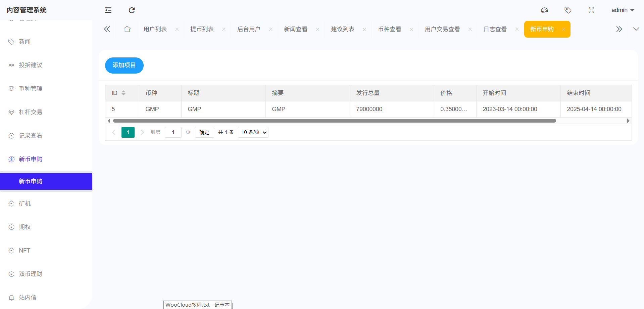Screen dimensions: 644x309
Task: Click the tag icon in the top bar
Action: [568, 10]
